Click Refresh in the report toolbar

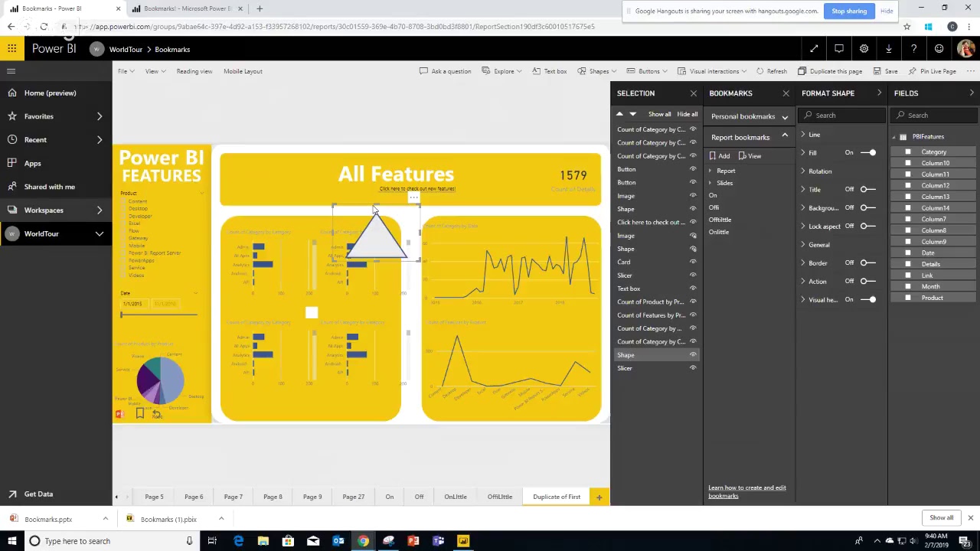(772, 71)
